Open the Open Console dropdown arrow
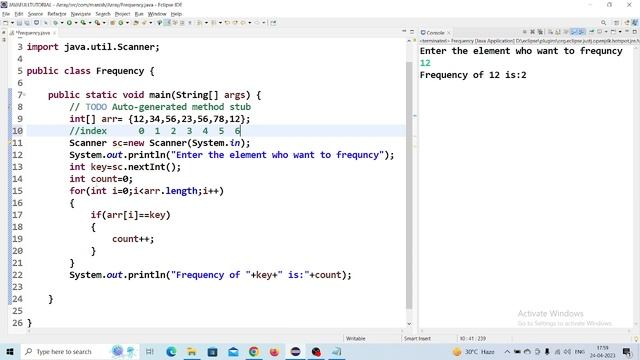640x360 pixels. click(x=620, y=32)
